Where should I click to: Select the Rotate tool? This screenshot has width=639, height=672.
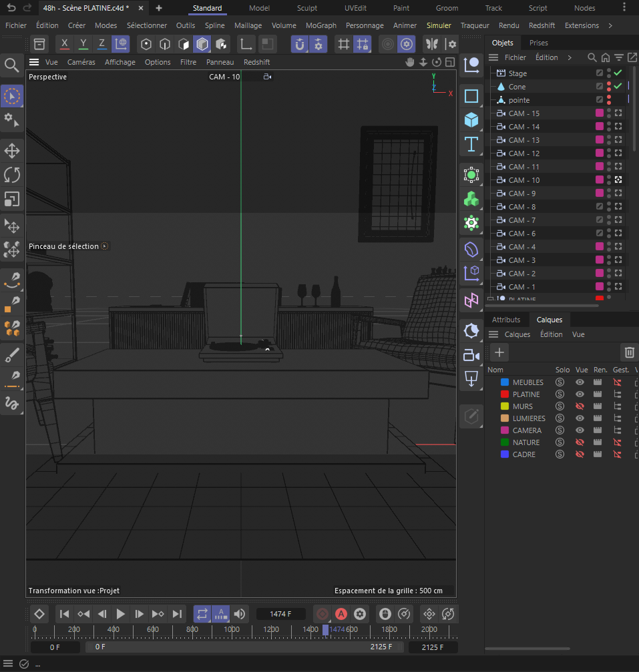(12, 175)
